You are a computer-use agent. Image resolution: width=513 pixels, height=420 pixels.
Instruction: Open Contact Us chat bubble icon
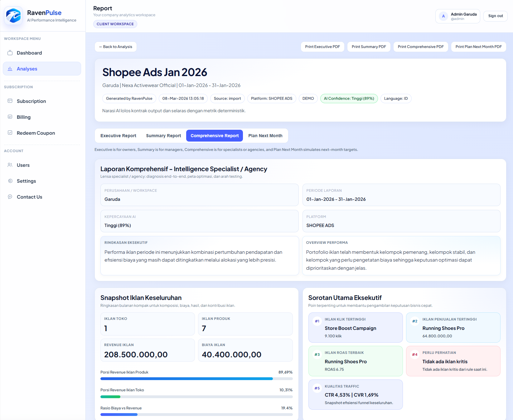[10, 196]
